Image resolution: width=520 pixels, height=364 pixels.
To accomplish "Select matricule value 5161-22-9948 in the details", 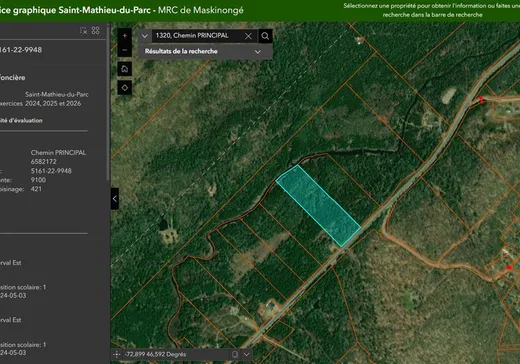I will [x=51, y=171].
